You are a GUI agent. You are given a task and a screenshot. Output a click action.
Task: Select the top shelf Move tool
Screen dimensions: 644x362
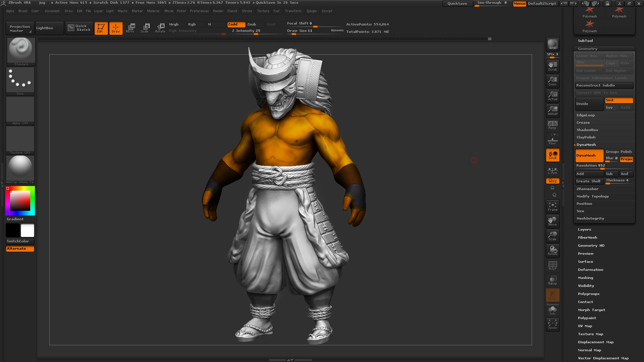pos(130,28)
